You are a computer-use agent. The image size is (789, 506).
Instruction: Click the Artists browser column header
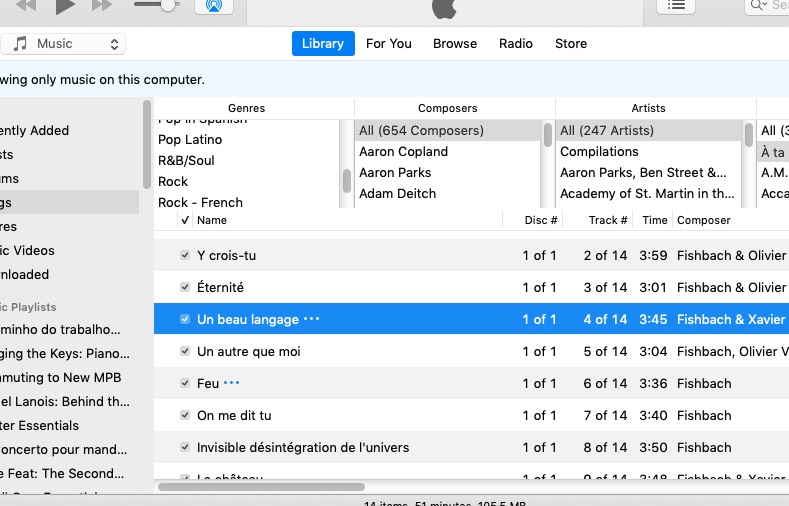648,108
